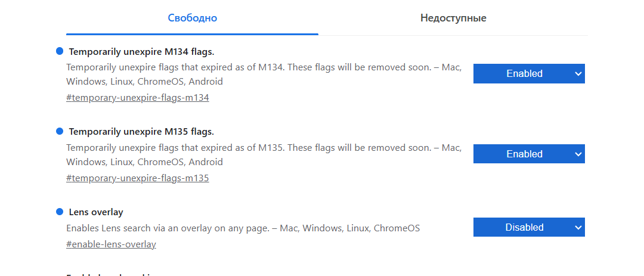644x276 pixels.
Task: Click the blue dot beside Lens overlay
Action: click(60, 212)
